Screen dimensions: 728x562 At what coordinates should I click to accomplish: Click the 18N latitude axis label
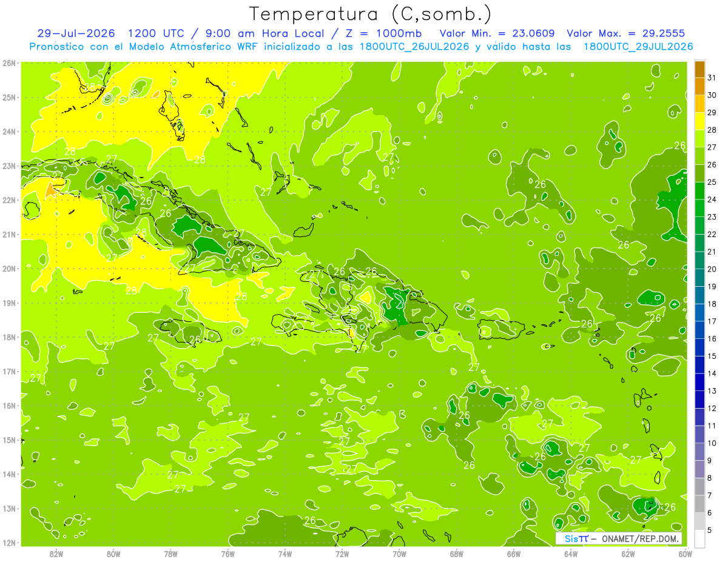click(x=9, y=337)
